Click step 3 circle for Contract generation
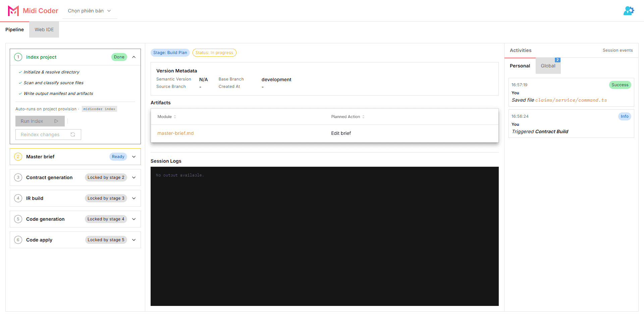644x317 pixels. pos(18,177)
